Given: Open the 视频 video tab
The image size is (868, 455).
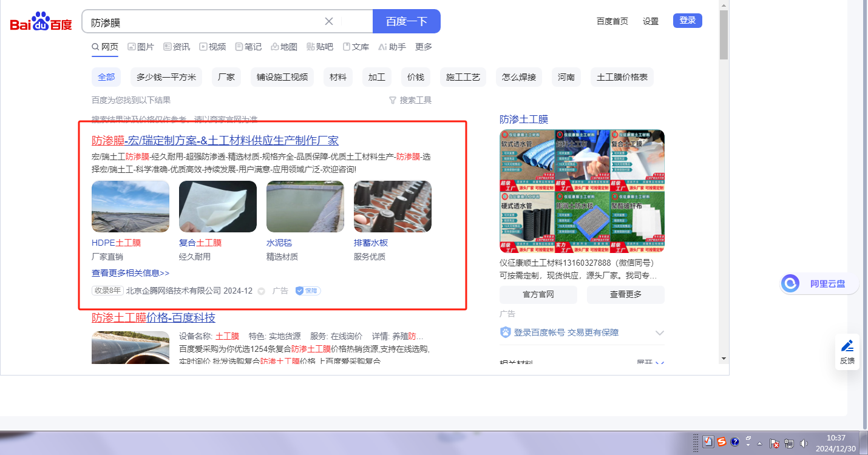Looking at the screenshot, I should point(212,47).
